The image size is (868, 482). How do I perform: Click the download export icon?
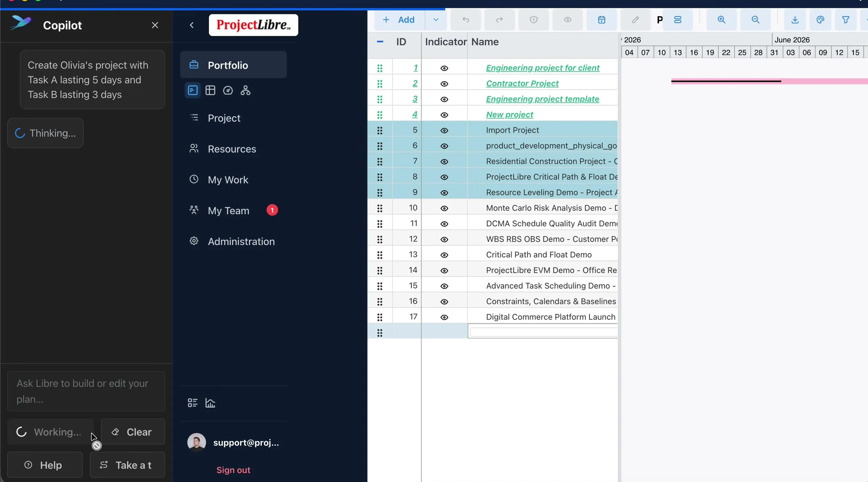[x=795, y=20]
